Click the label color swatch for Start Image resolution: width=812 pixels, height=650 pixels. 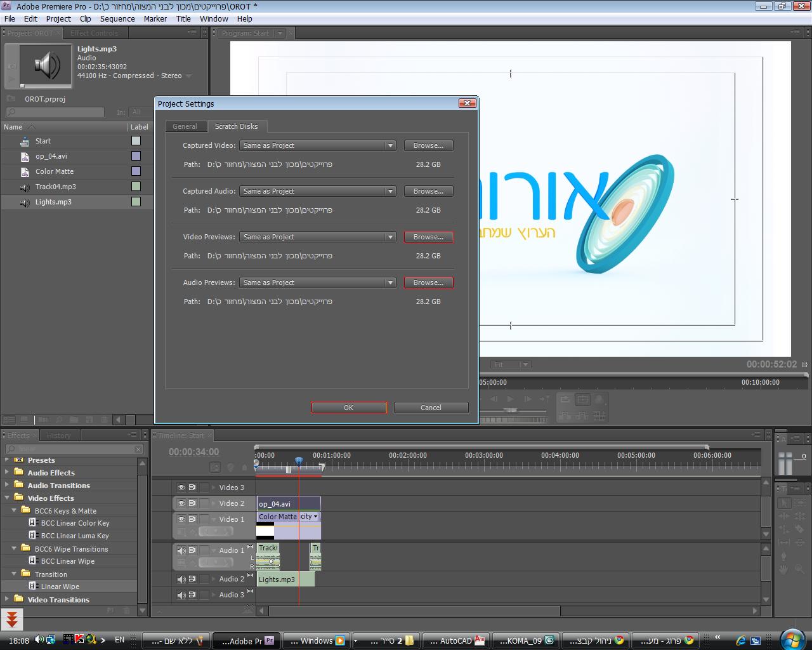[136, 141]
